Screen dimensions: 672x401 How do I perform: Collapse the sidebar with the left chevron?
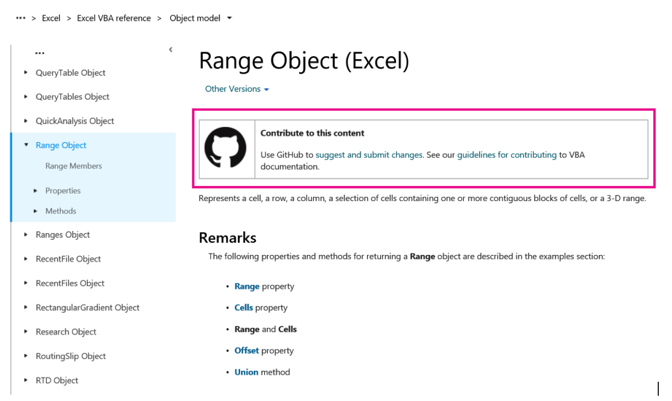click(171, 50)
